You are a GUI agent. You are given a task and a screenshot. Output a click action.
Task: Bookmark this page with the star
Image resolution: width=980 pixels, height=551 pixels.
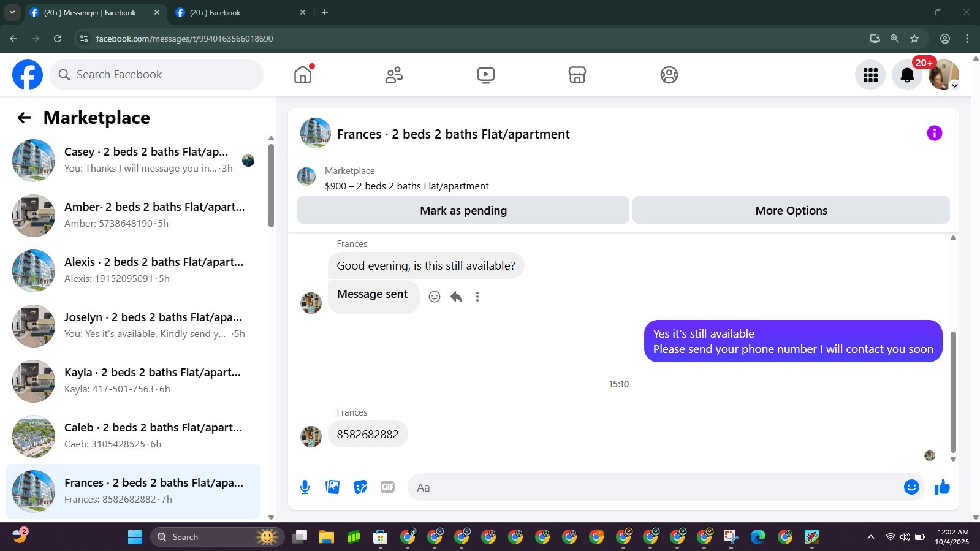point(914,39)
